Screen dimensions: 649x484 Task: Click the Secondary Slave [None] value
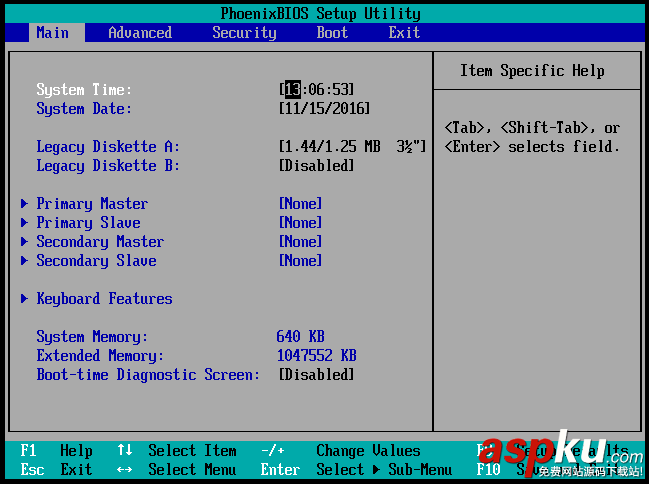point(300,261)
